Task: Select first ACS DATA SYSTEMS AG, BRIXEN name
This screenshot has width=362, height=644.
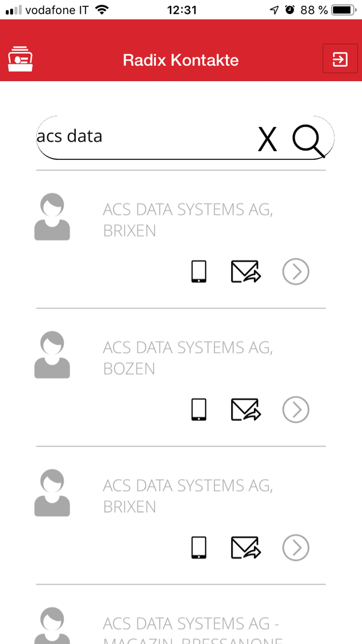Action: click(x=188, y=220)
